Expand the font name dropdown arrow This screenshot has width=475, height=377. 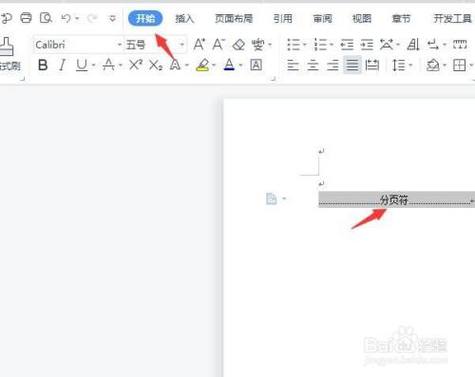(x=119, y=45)
